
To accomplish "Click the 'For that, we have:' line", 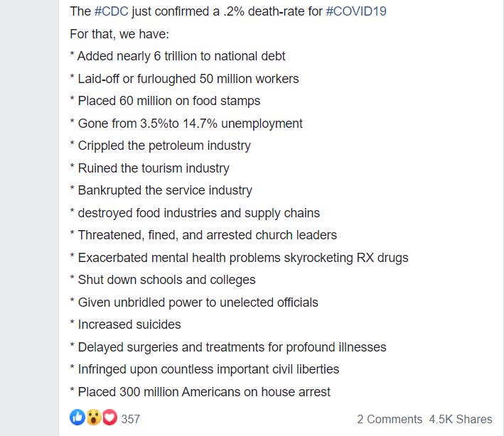I will [120, 34].
